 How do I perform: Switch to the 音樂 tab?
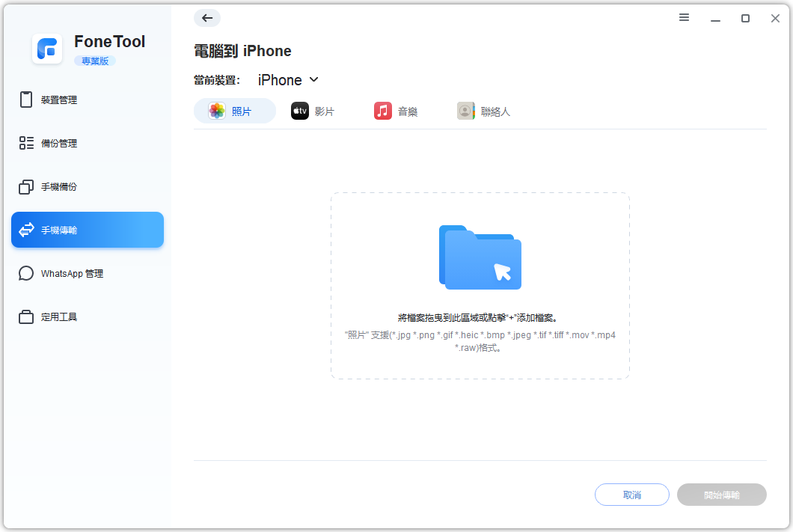[x=396, y=111]
